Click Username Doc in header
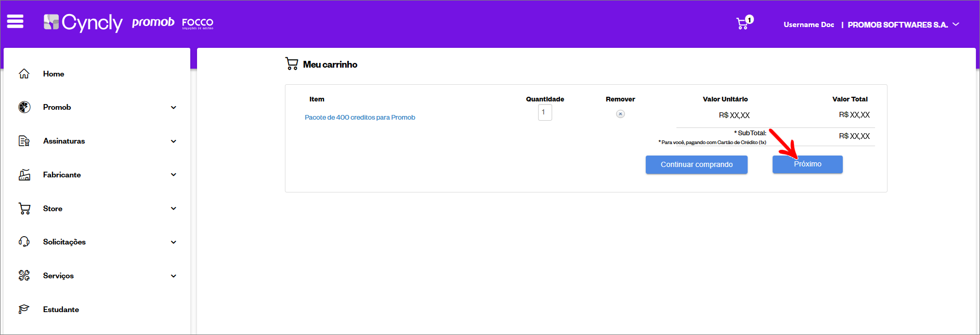The width and height of the screenshot is (980, 335). (x=808, y=24)
